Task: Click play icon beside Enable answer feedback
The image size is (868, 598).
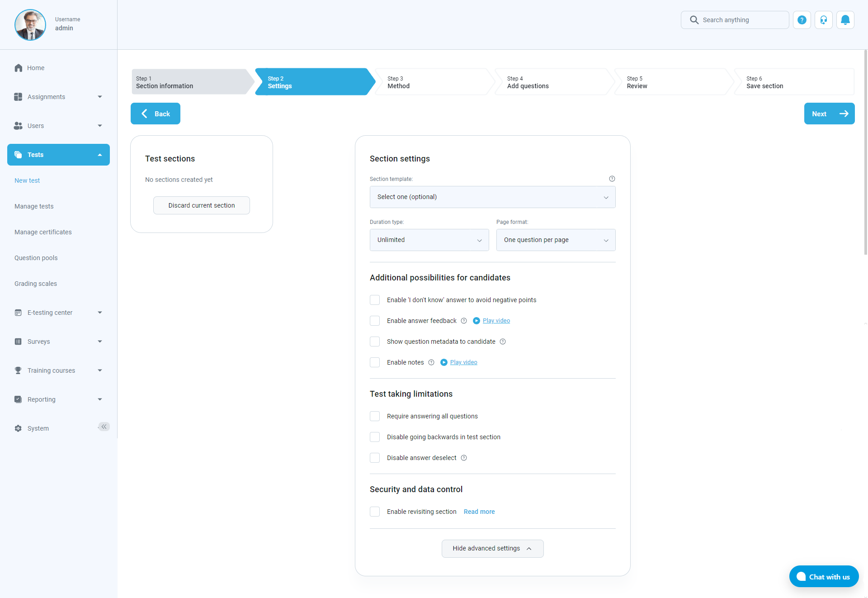Action: (x=476, y=321)
